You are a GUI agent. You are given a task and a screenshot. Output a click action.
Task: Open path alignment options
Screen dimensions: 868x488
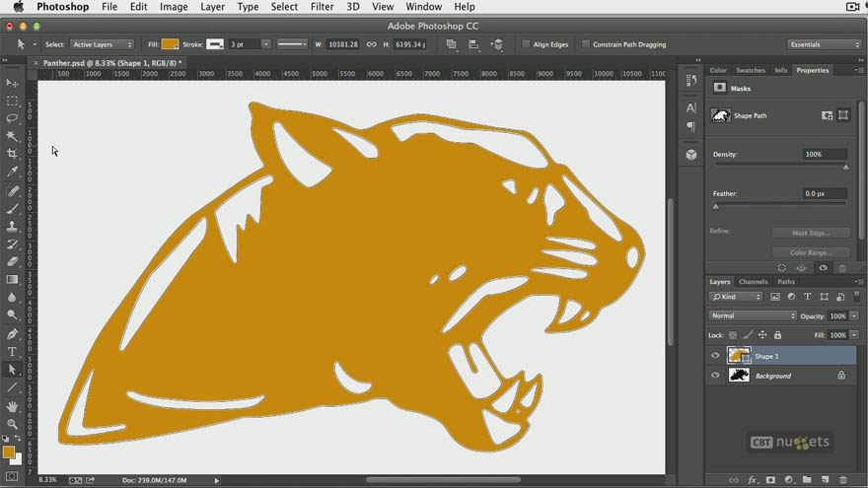point(473,44)
